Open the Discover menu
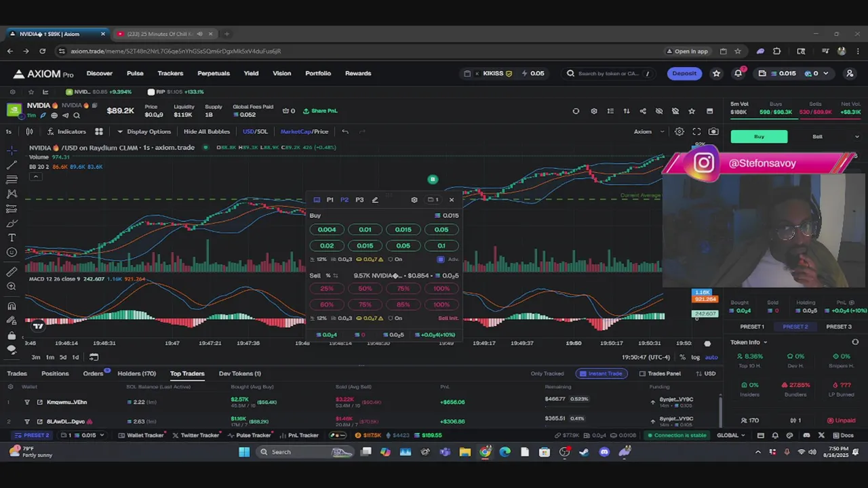This screenshot has width=868, height=488. [x=99, y=73]
